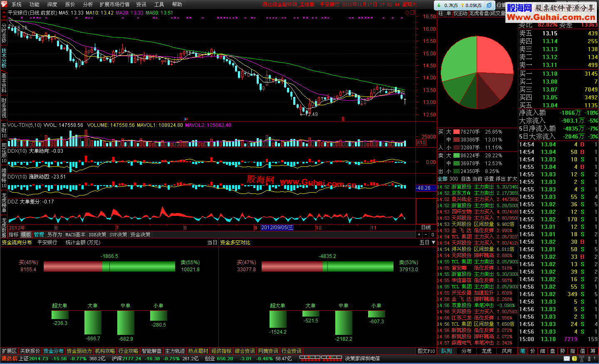Switch to the 机构攻略 bottom tab
599x364 pixels.
tap(105, 351)
